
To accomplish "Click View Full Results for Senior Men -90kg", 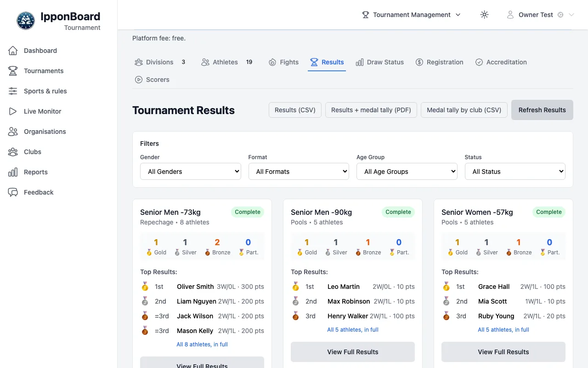I will click(353, 352).
